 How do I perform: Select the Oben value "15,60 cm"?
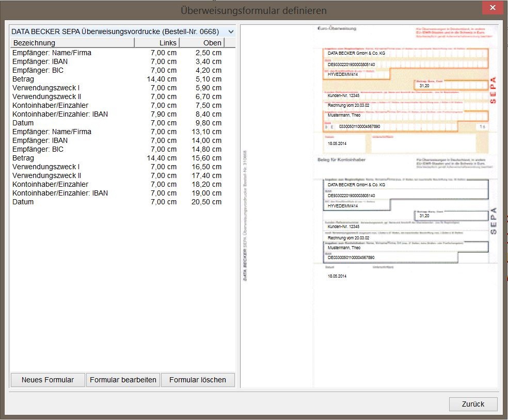pos(207,158)
